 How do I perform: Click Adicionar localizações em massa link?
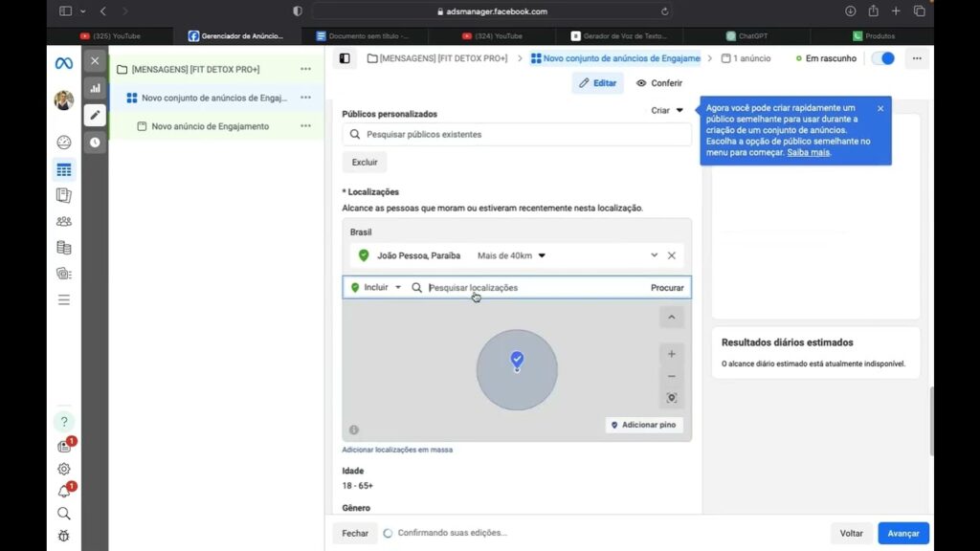397,450
